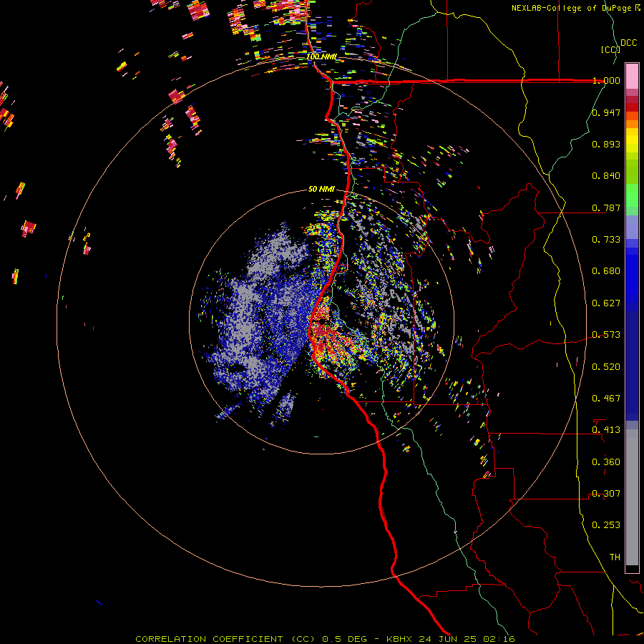Select the 100 NMI range ring label

pyautogui.click(x=321, y=57)
